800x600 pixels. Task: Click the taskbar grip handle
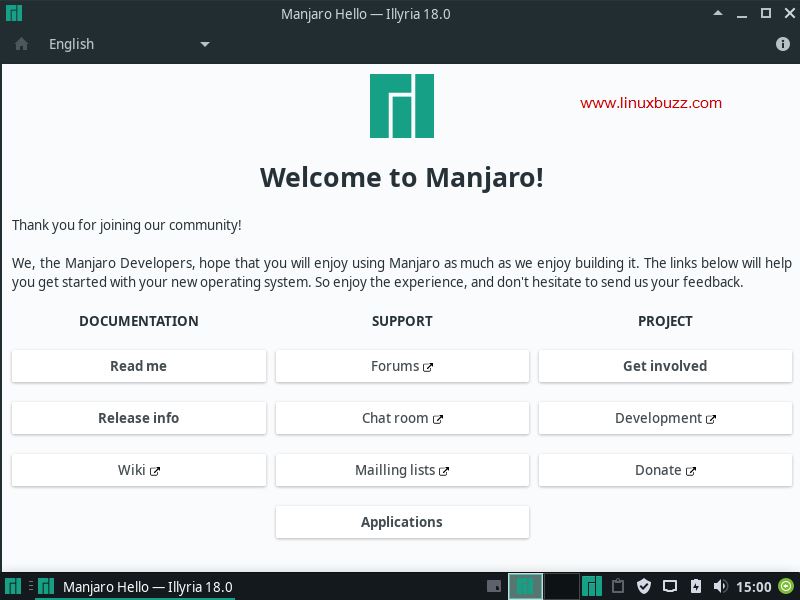[x=31, y=586]
